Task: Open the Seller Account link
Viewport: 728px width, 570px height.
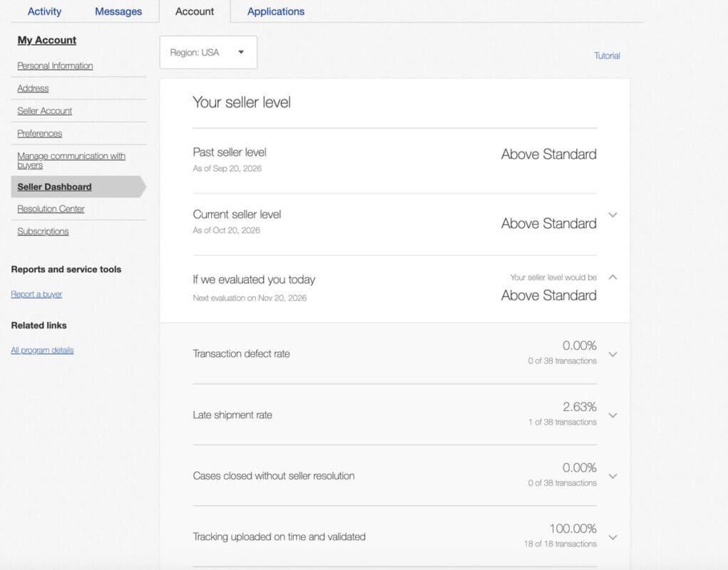Action: (45, 111)
